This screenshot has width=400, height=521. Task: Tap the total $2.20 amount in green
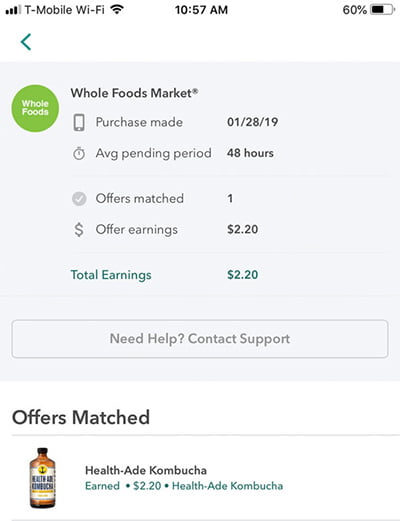click(243, 275)
